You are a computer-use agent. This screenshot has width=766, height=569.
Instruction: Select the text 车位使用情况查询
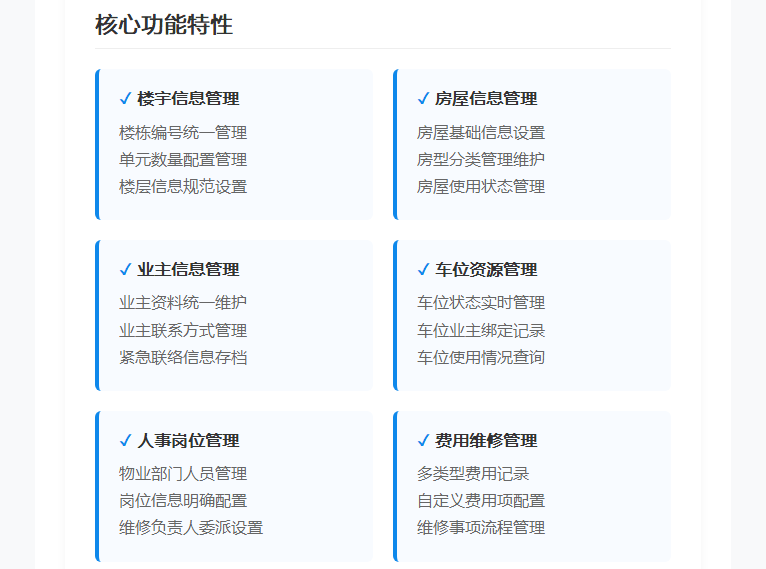click(x=481, y=358)
